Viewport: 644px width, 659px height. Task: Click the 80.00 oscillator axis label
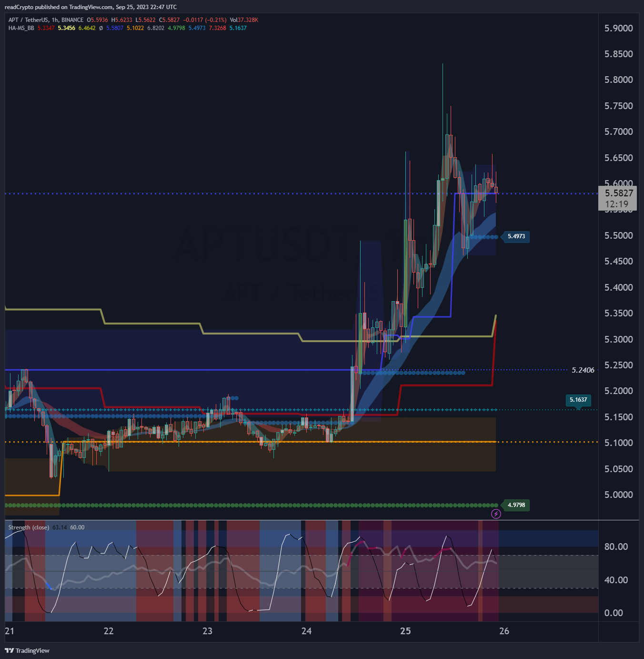coord(616,547)
